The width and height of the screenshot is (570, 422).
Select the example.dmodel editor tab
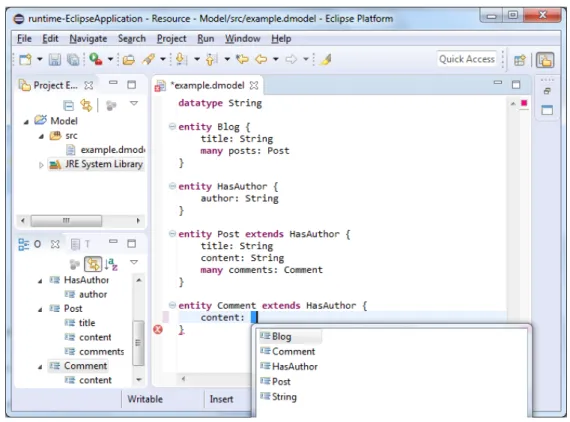208,85
